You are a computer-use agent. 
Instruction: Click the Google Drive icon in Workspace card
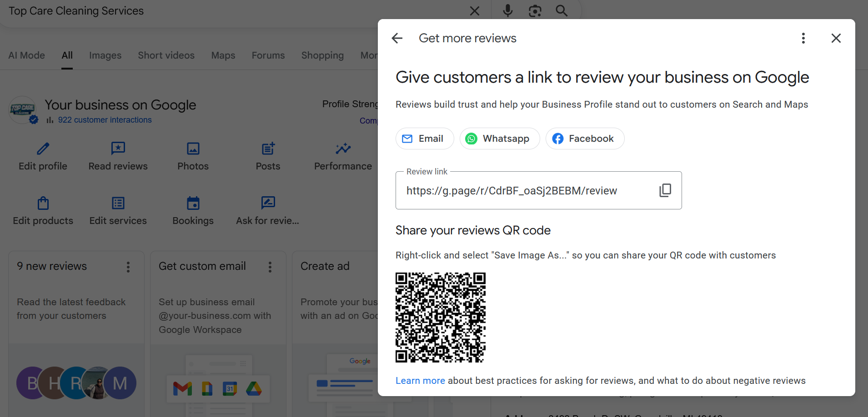click(254, 389)
